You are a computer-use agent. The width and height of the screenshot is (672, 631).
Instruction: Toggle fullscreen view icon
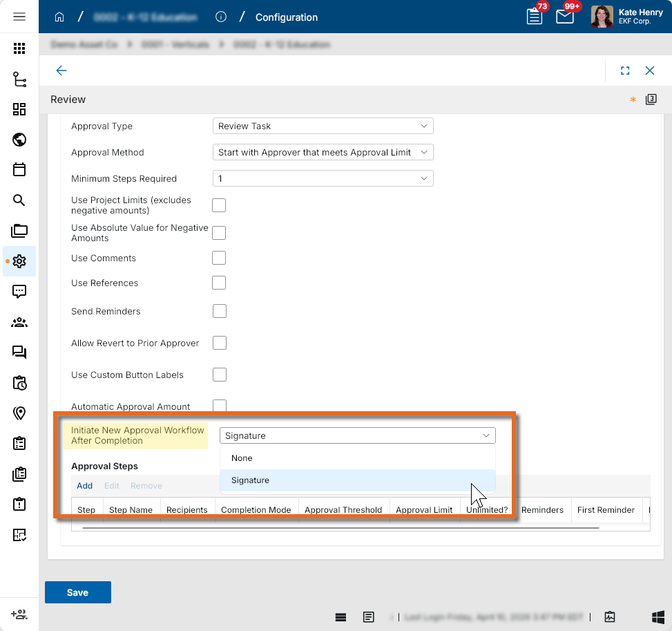625,70
